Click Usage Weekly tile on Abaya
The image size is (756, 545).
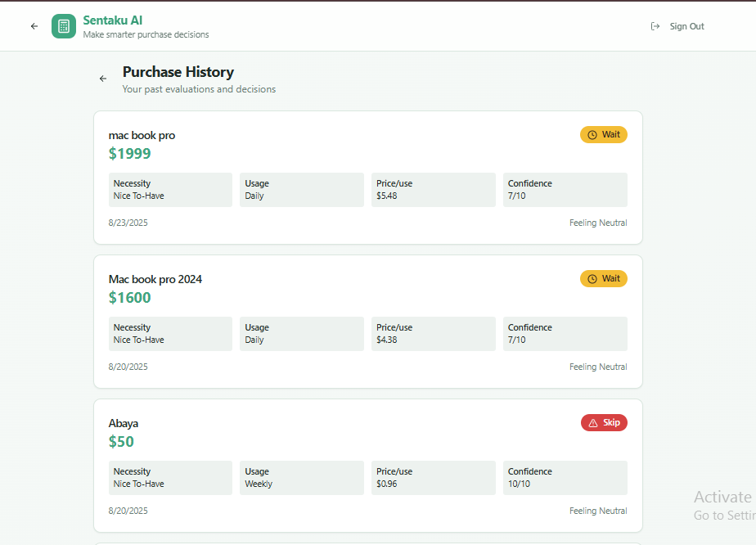coord(301,478)
